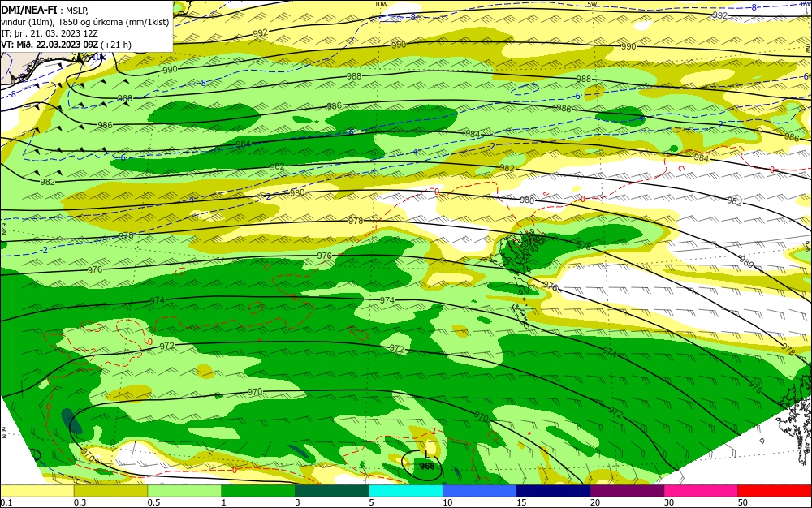Click the "IT: þri. 21. 03. 2023 12Z" line
The width and height of the screenshot is (812, 508).
pos(50,33)
